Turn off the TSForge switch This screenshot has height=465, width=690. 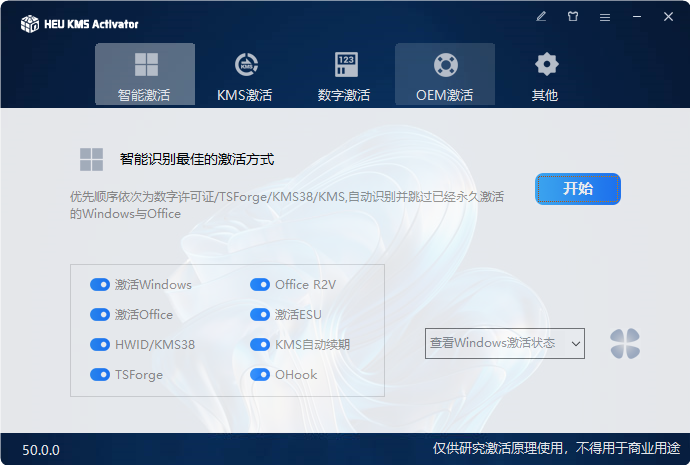pyautogui.click(x=100, y=374)
